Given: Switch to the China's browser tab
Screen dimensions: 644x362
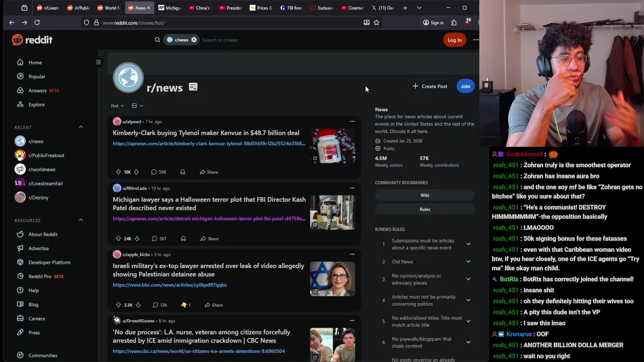Looking at the screenshot, I should (x=200, y=8).
